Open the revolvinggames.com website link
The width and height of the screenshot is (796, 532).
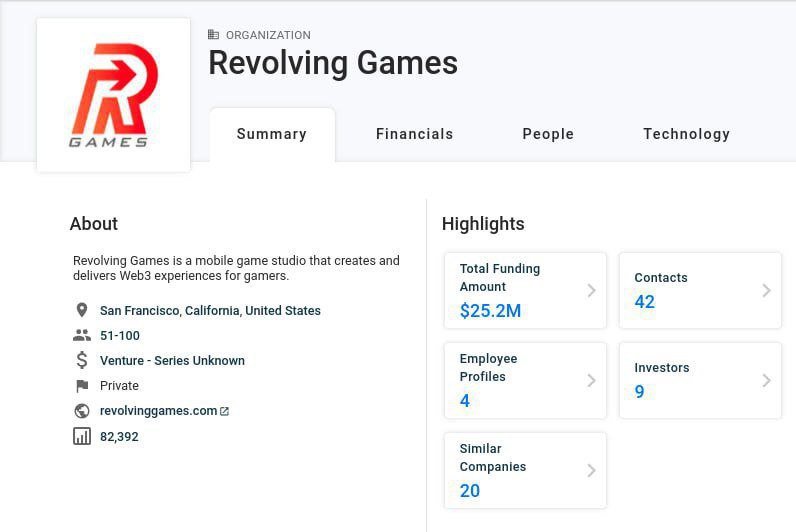(158, 411)
